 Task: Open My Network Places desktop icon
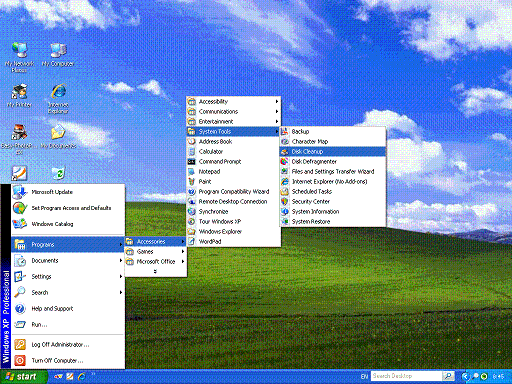pos(19,57)
